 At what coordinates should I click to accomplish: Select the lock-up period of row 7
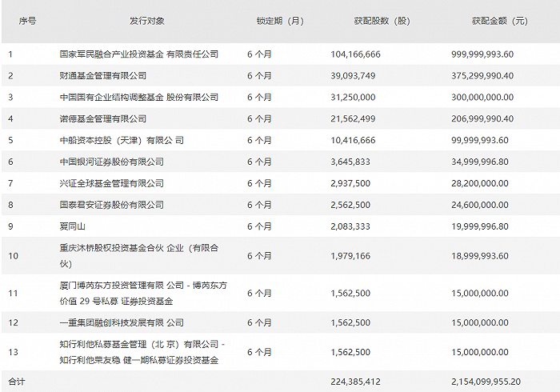tap(259, 183)
